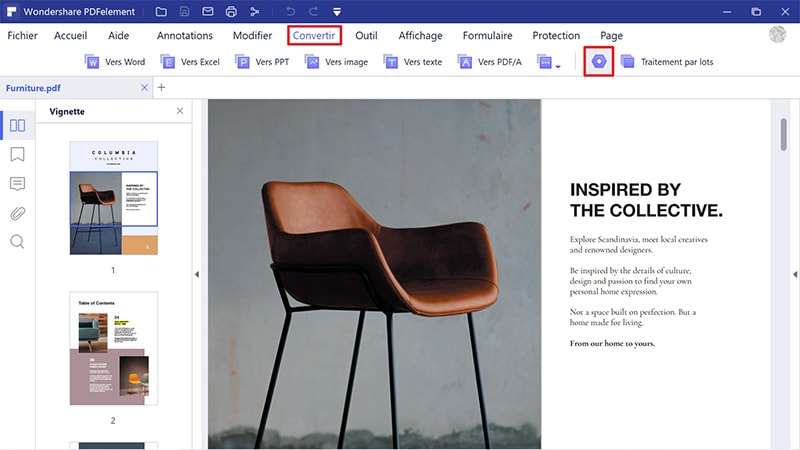
Task: Convert the PDF with Vers PDF/A
Action: pos(490,62)
